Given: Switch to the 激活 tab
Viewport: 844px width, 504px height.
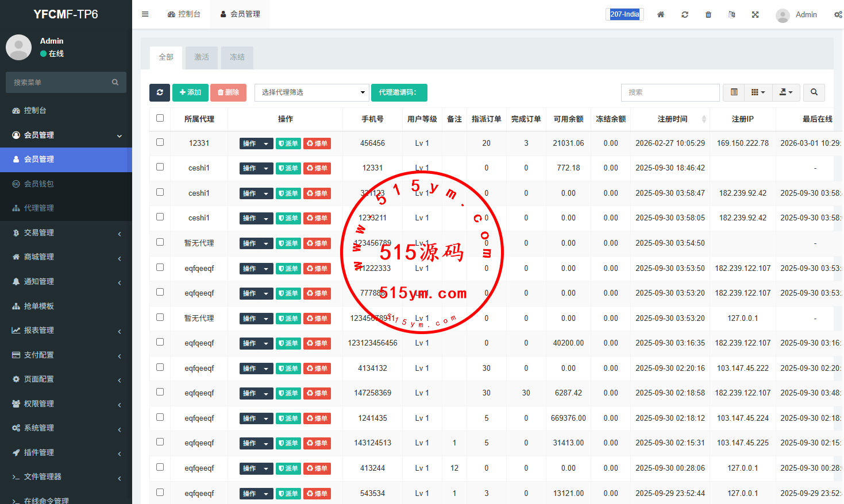Looking at the screenshot, I should pyautogui.click(x=202, y=57).
